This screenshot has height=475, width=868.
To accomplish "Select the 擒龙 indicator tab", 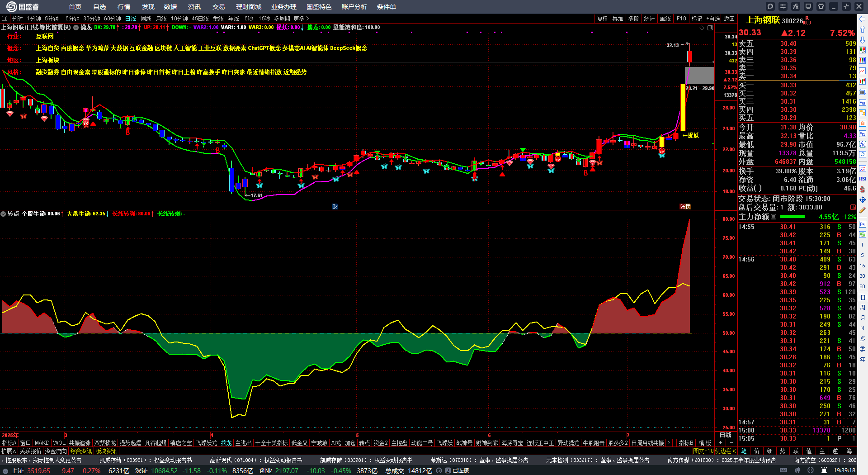I will [x=226, y=443].
